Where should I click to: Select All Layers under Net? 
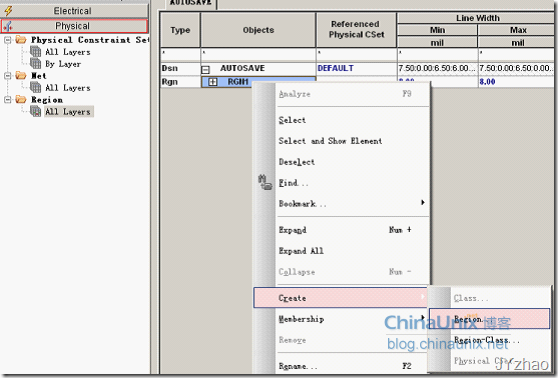[68, 88]
